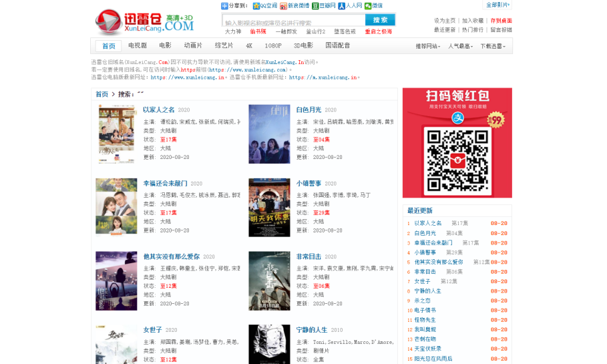607x364 pixels.
Task: Open the https://www.xunleicang.in link
Action: (188, 77)
